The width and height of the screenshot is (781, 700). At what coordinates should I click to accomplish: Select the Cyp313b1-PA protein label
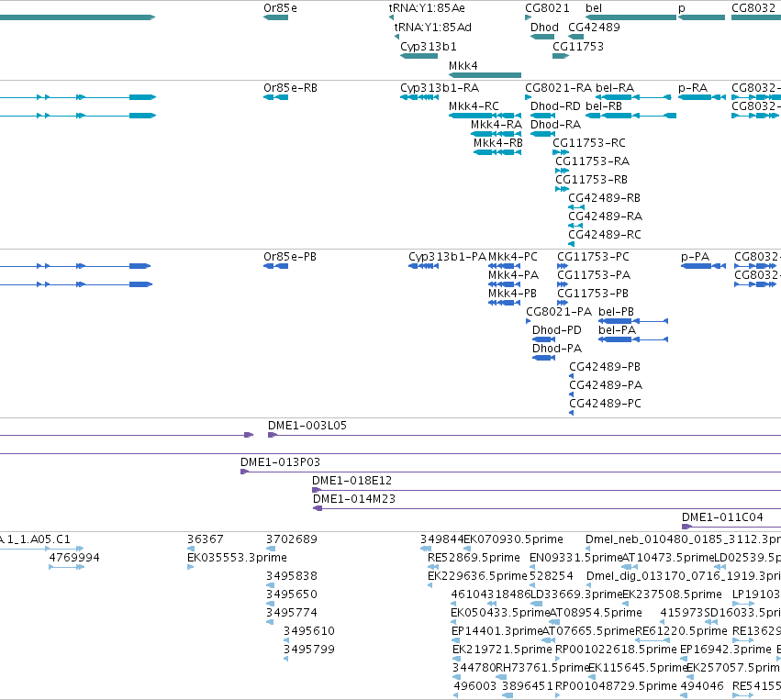pyautogui.click(x=447, y=257)
